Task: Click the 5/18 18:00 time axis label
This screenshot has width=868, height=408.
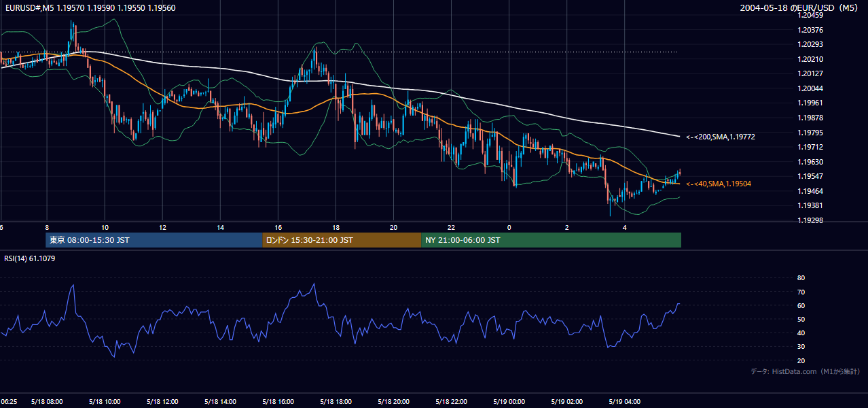Action: click(336, 402)
